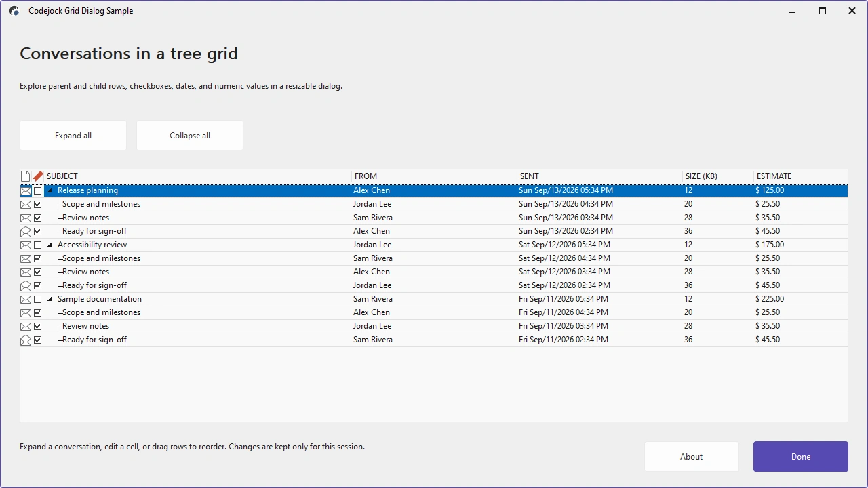Uncheck Jordan Lee's Scope and milestones checkbox
The height and width of the screenshot is (488, 868).
coord(38,205)
